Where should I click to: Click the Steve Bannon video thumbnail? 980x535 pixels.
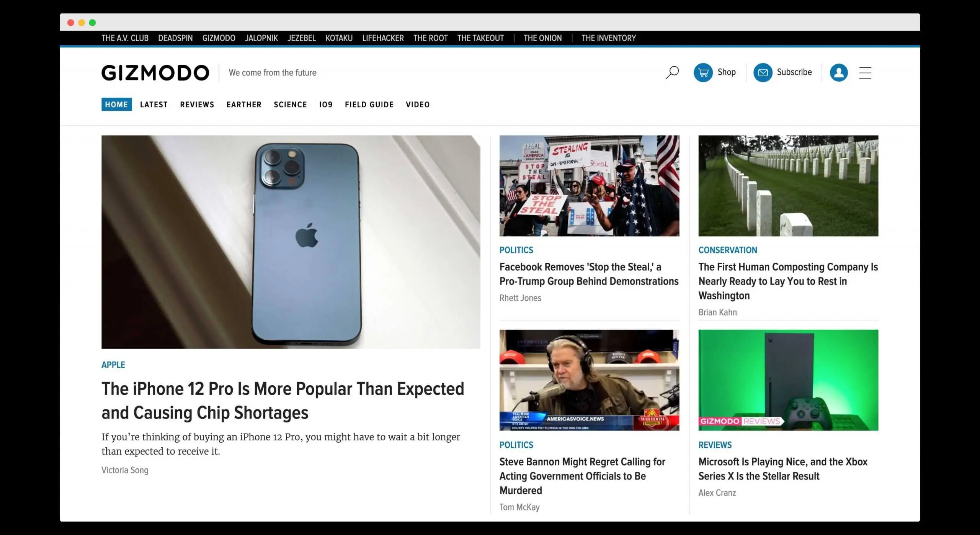click(x=589, y=379)
